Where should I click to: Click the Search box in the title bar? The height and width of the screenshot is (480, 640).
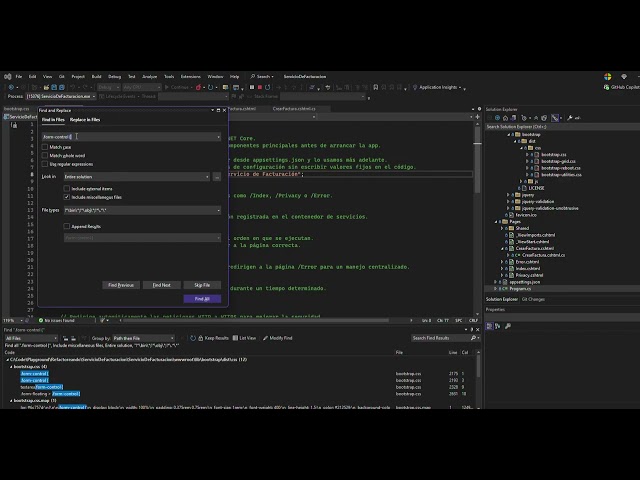(x=262, y=77)
